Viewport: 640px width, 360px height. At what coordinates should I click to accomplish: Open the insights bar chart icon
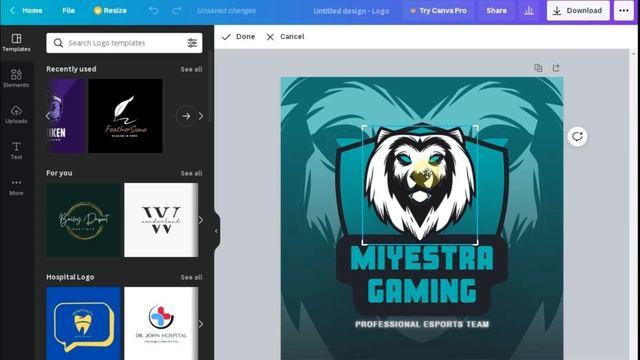[x=529, y=11]
